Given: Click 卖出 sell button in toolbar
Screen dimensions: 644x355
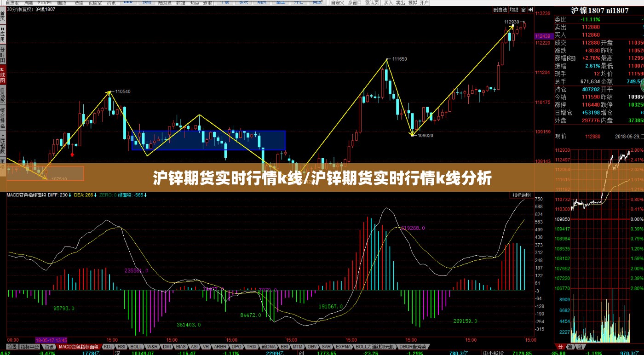Looking at the screenshot, I should 400,3.
